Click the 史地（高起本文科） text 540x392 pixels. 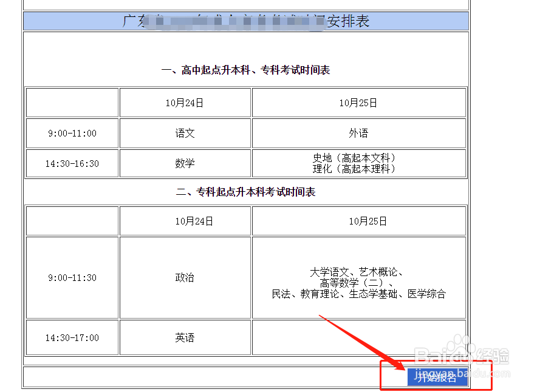coord(354,158)
